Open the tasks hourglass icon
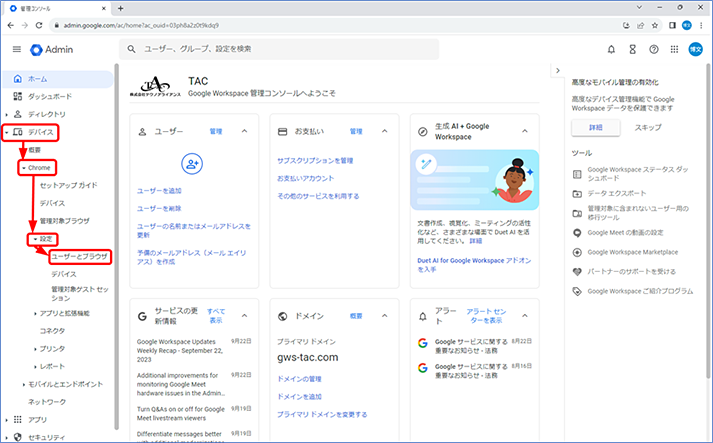Viewport: 713px width, 443px height. 633,50
